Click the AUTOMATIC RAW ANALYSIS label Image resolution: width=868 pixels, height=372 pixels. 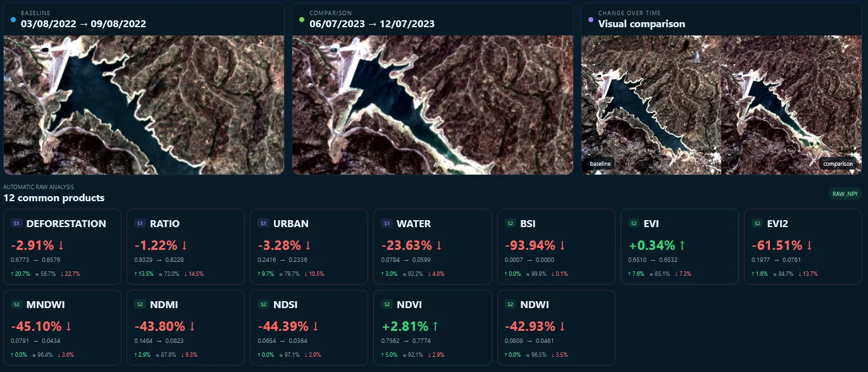click(39, 187)
